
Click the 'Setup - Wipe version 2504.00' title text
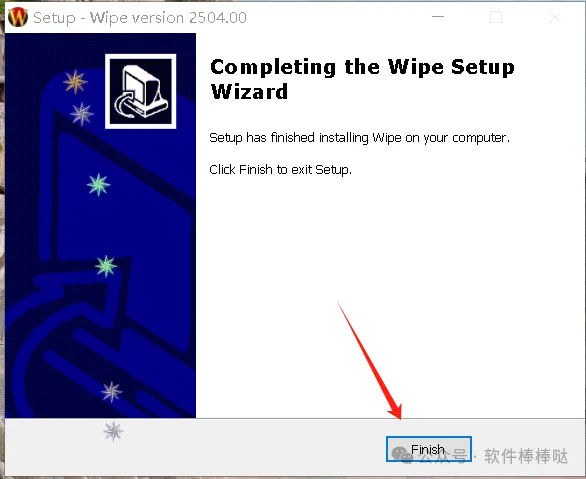click(x=140, y=18)
